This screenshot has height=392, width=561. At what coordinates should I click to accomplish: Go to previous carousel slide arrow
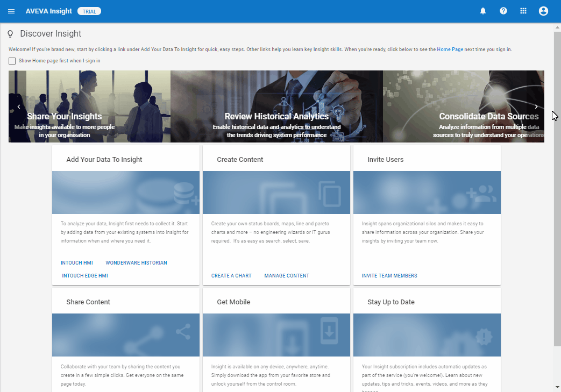[19, 106]
